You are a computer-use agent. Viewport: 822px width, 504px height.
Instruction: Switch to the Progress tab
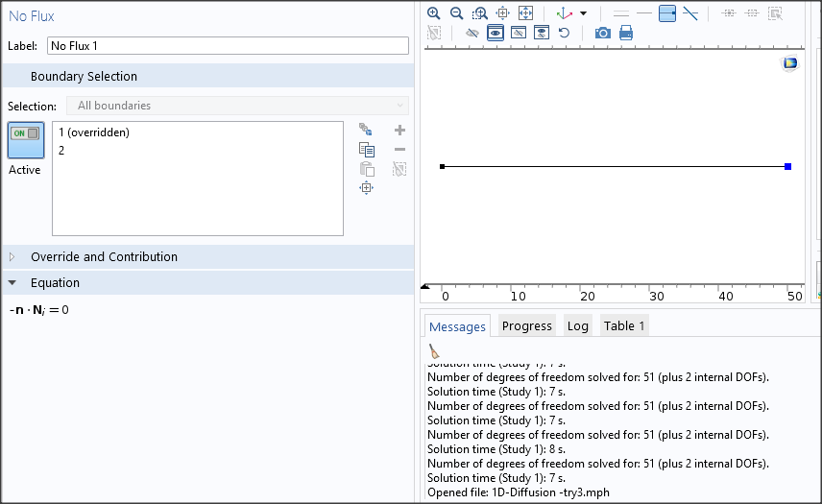tap(526, 325)
